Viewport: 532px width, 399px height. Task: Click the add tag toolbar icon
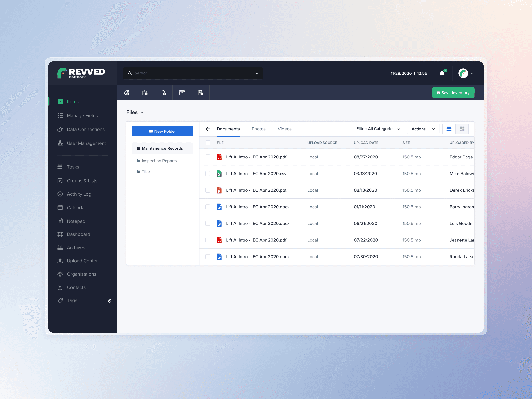coord(127,93)
